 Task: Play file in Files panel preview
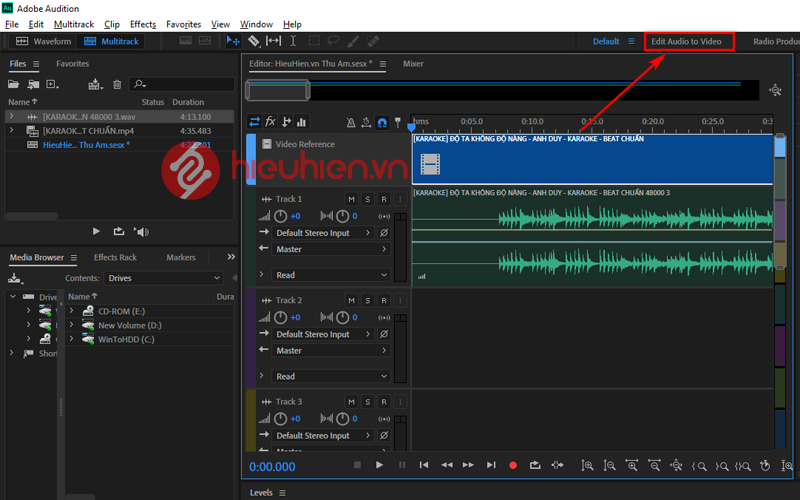pyautogui.click(x=96, y=232)
